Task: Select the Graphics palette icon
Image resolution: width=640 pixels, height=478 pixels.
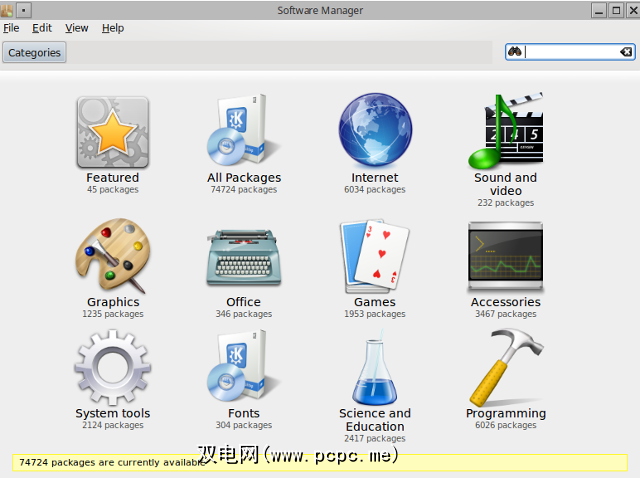Action: [x=112, y=256]
